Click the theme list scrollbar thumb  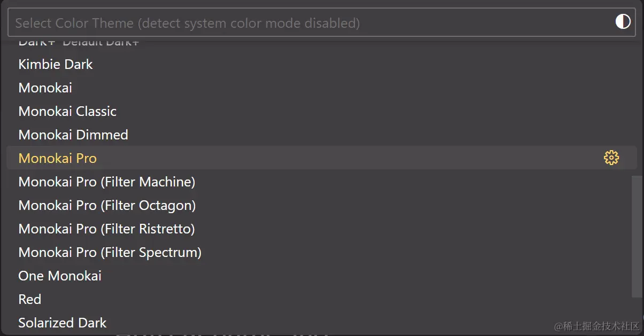tap(637, 236)
